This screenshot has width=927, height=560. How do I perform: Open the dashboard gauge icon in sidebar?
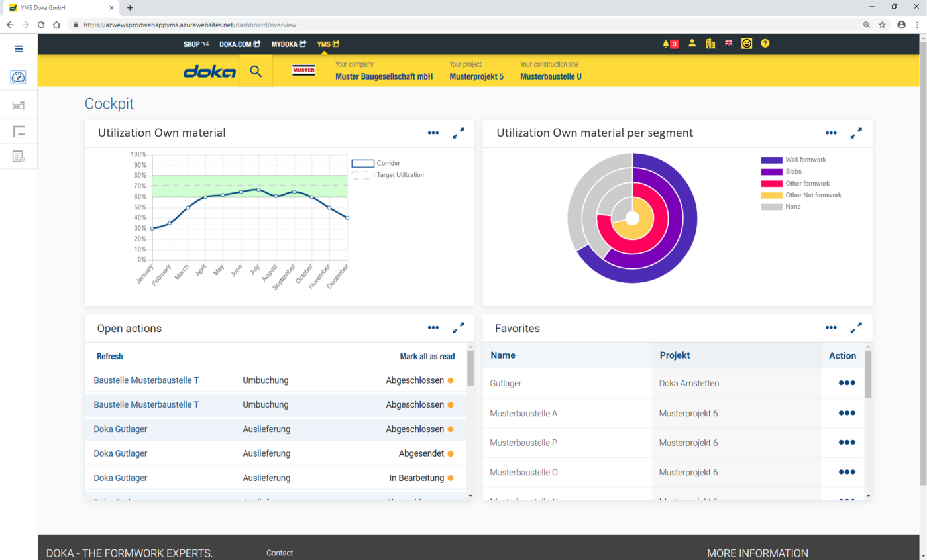(x=19, y=78)
